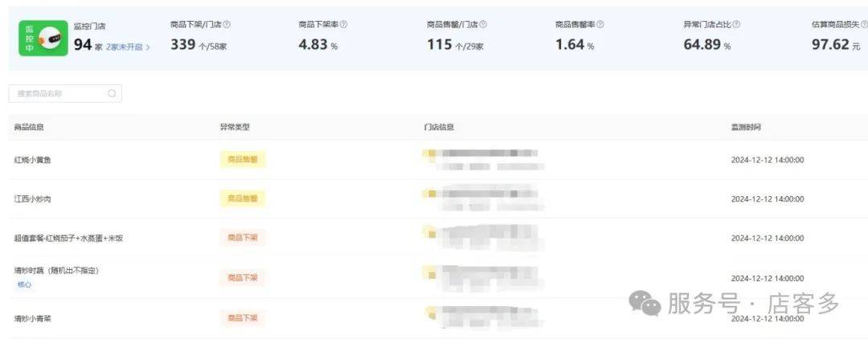Select the 商品售罄 tag for 江西小炒肉
The height and width of the screenshot is (339, 868).
point(243,198)
